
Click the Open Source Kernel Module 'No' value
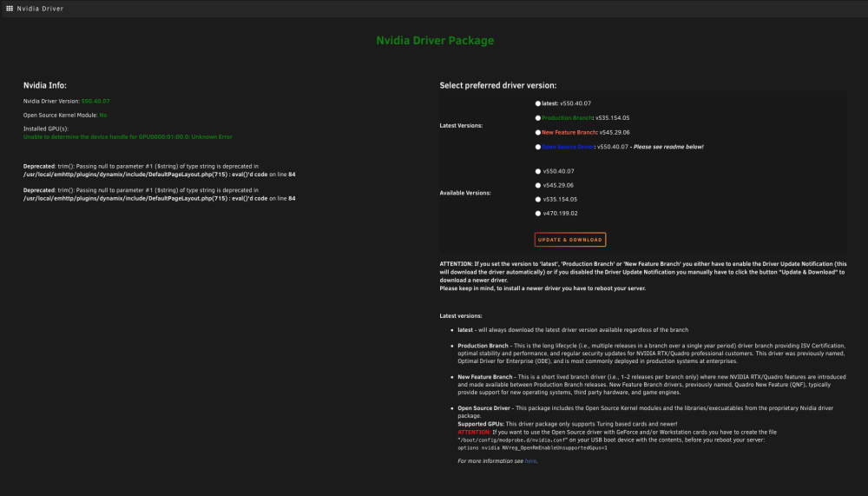tap(103, 116)
